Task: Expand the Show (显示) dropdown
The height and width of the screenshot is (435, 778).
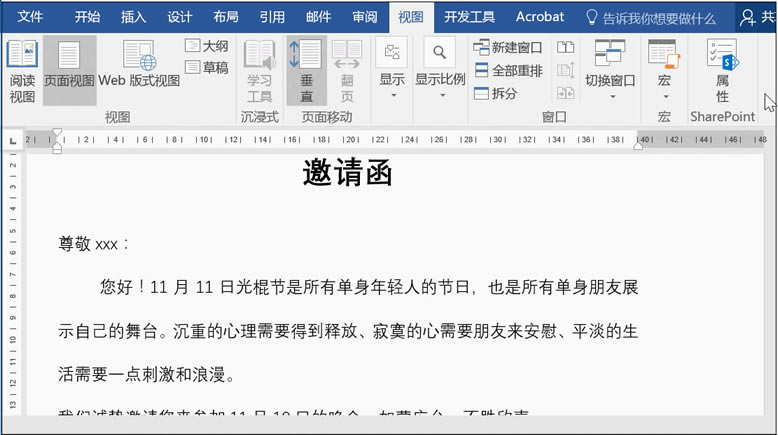Action: [x=392, y=69]
